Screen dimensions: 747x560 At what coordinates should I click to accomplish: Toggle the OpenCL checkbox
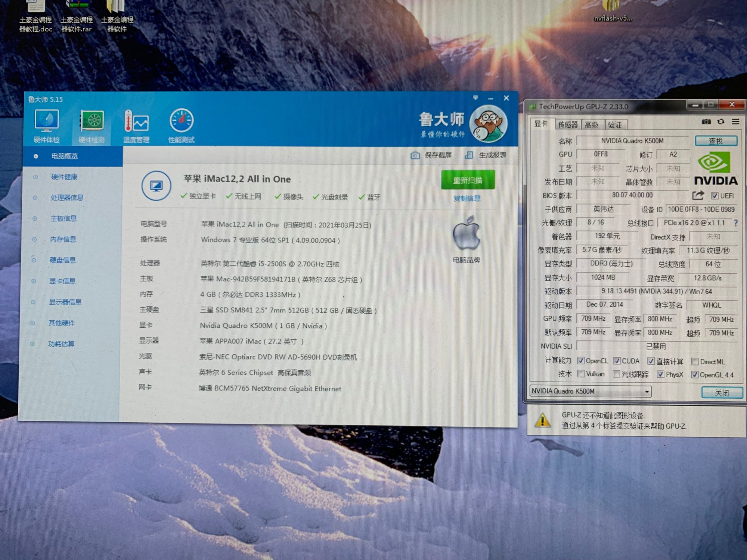tap(581, 361)
